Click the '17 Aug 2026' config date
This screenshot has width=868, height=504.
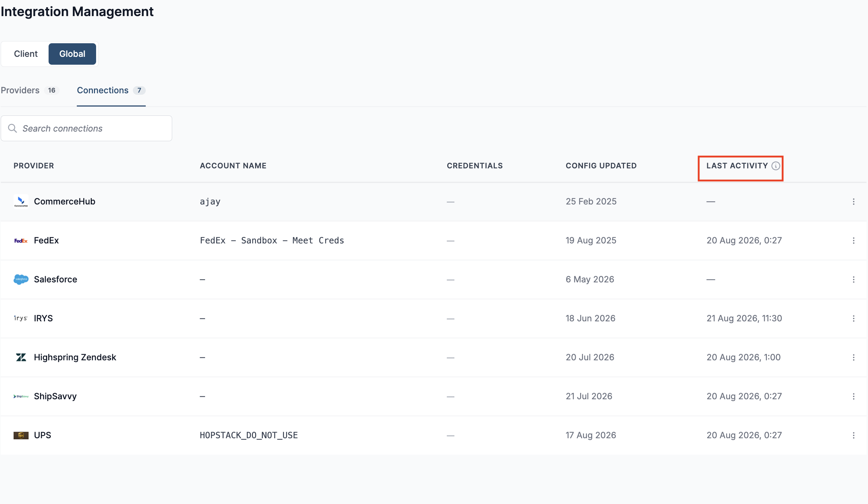591,435
